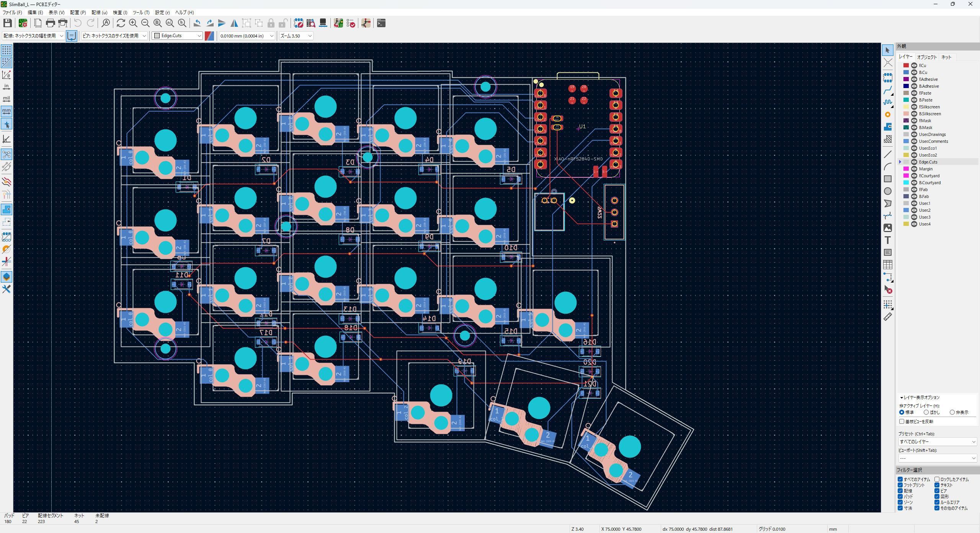
Task: Select the Route Tracks tool
Action: coord(887,90)
